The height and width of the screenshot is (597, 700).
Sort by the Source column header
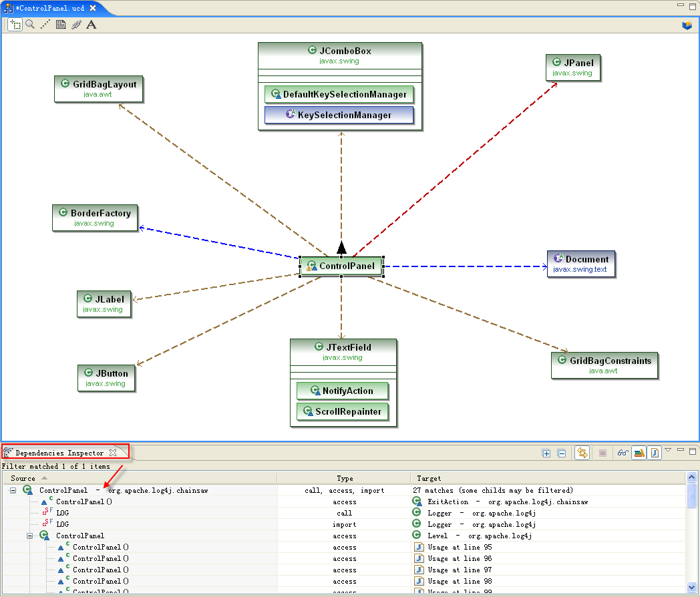[x=23, y=478]
